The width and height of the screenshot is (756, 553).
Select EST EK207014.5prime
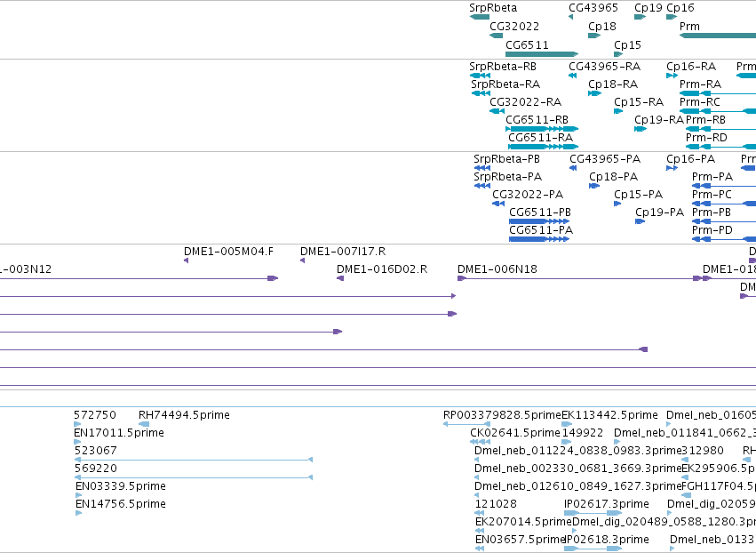click(x=523, y=523)
